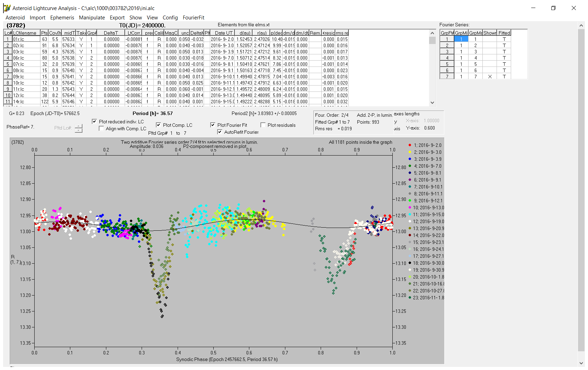
Task: Select the 12r.lc file cell
Action: tap(26, 95)
